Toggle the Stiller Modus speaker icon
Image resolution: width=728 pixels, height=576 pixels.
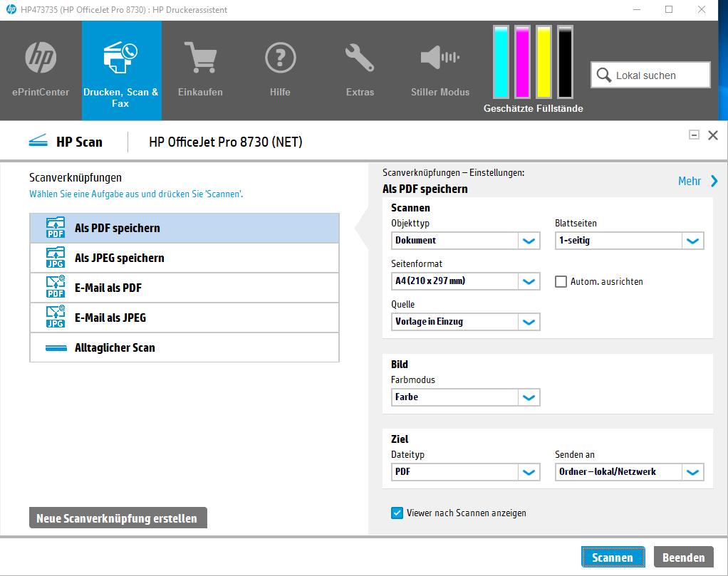pos(440,58)
